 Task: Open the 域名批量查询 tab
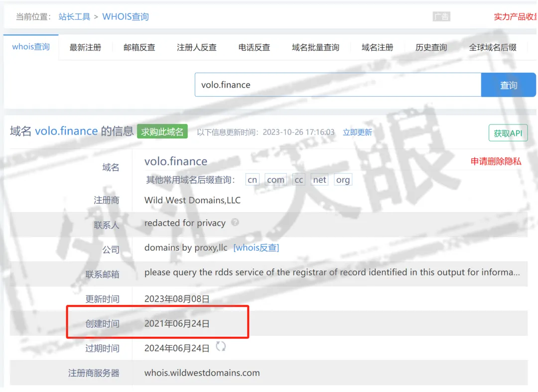tap(316, 47)
